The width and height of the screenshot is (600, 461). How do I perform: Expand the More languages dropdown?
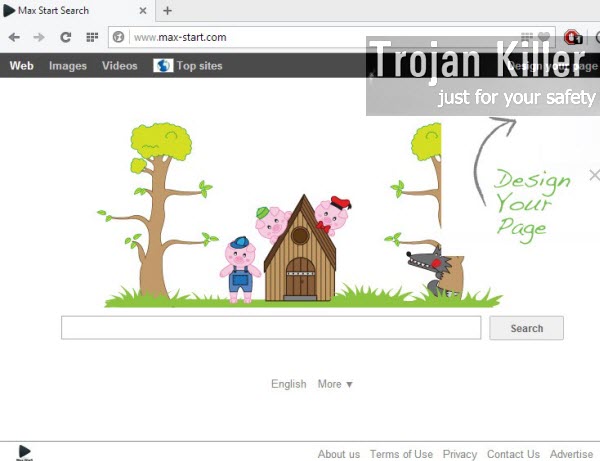point(335,384)
